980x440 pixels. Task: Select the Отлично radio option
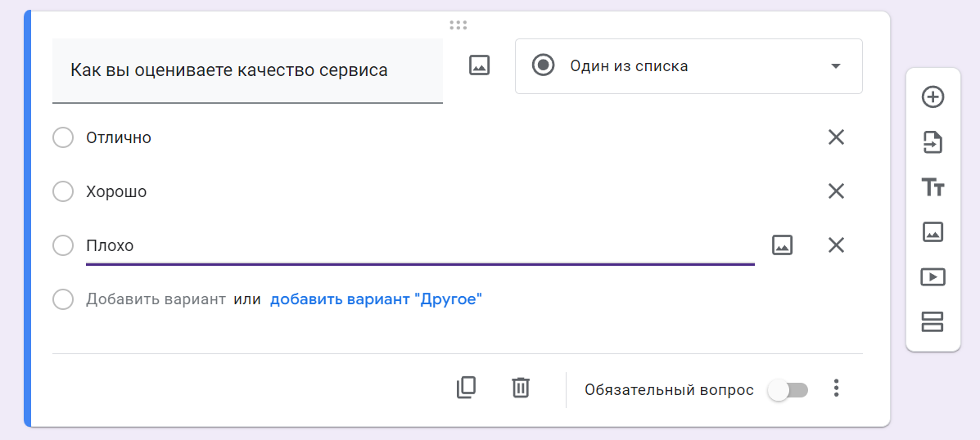coord(63,138)
